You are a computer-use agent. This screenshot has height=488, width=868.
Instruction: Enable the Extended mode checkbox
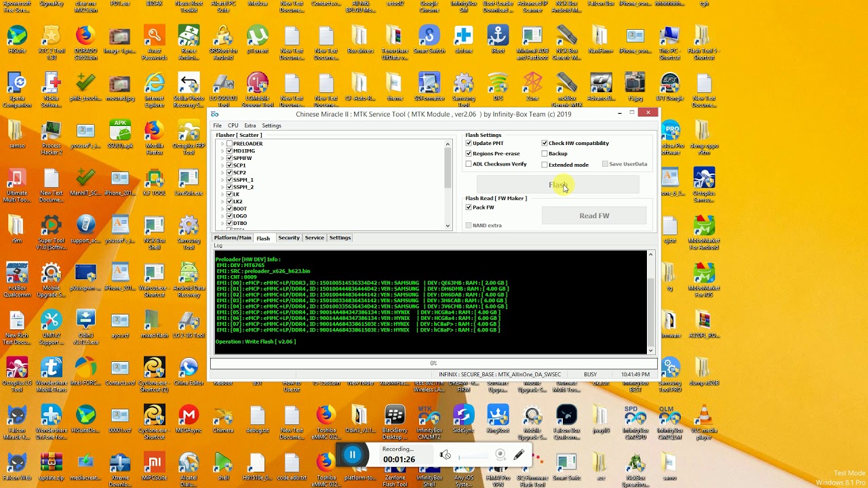545,165
